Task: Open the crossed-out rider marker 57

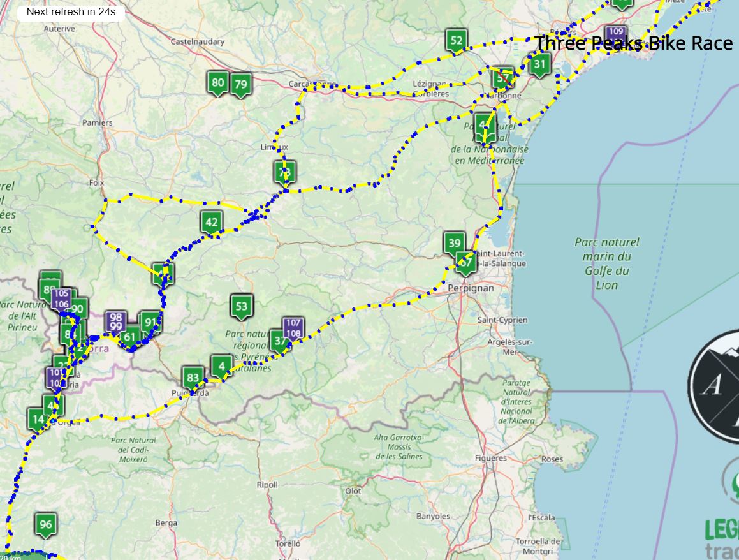Action: 503,78
